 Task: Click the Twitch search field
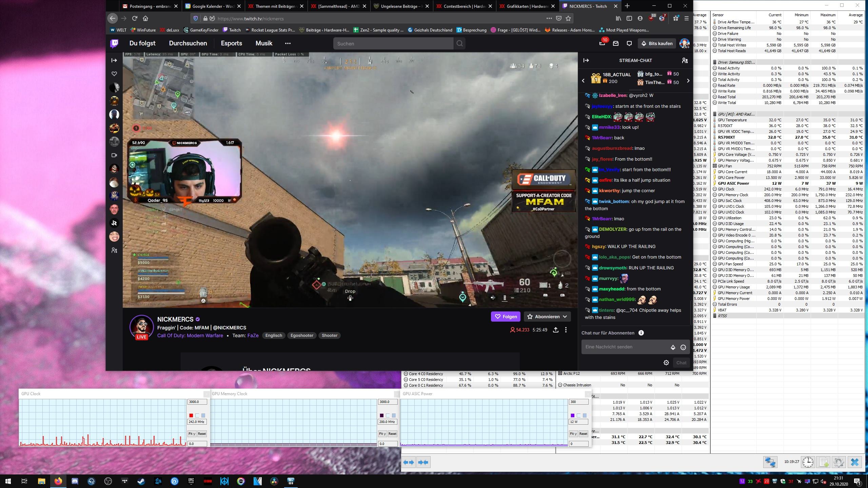[393, 43]
